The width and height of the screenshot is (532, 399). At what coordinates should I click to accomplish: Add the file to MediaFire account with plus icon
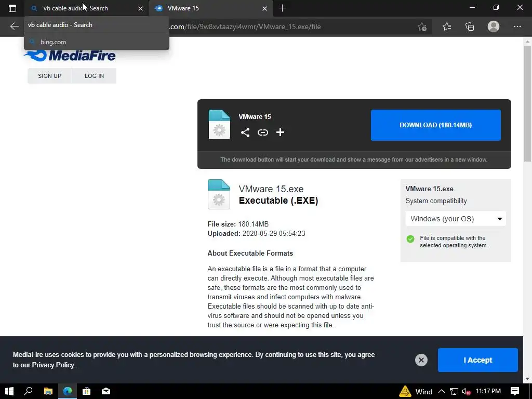[280, 132]
